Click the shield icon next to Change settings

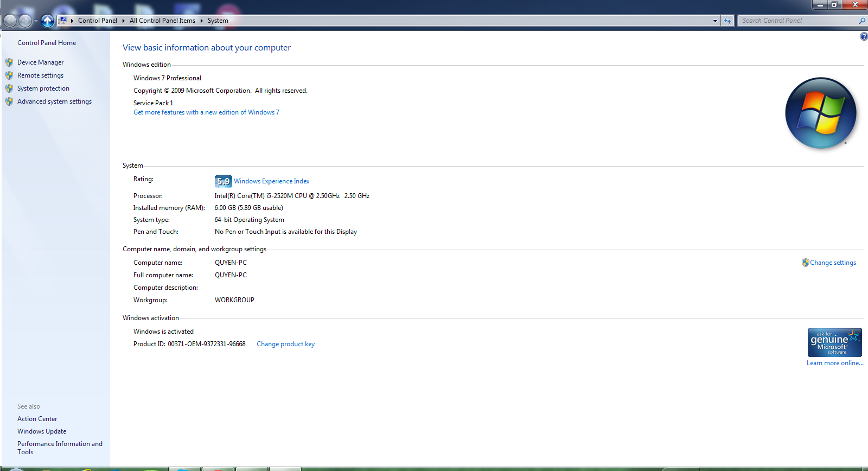click(805, 263)
